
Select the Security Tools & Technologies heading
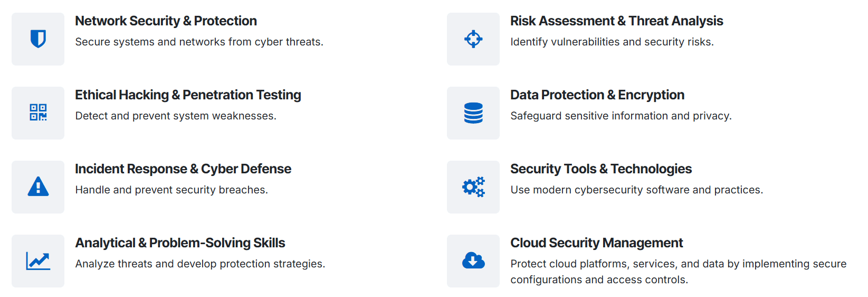click(600, 169)
